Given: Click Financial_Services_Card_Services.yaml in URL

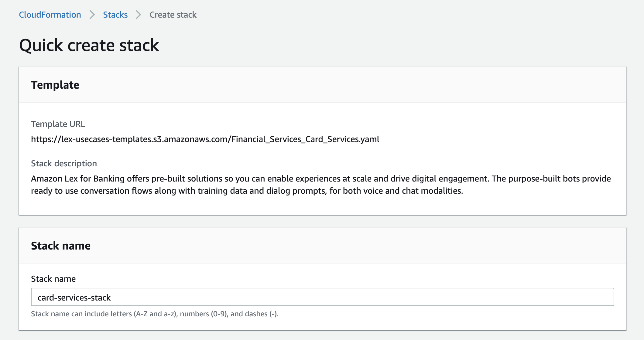Looking at the screenshot, I should (305, 139).
